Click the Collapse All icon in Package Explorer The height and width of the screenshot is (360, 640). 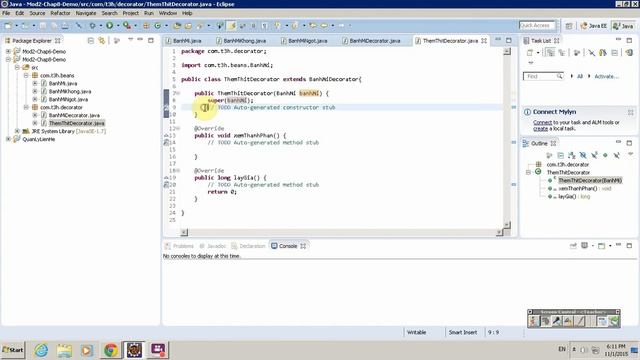pos(91,40)
